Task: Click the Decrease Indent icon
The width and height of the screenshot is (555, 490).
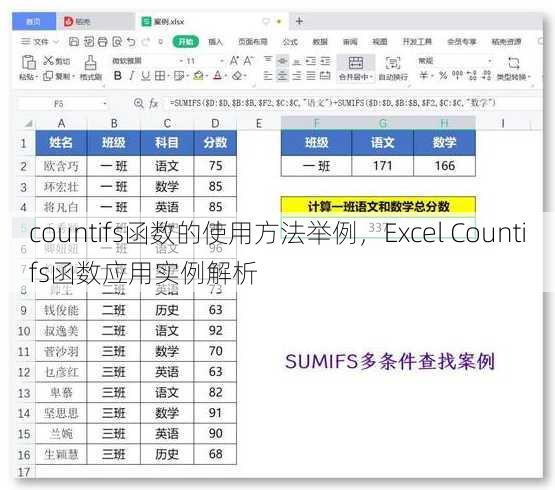Action: tap(311, 61)
